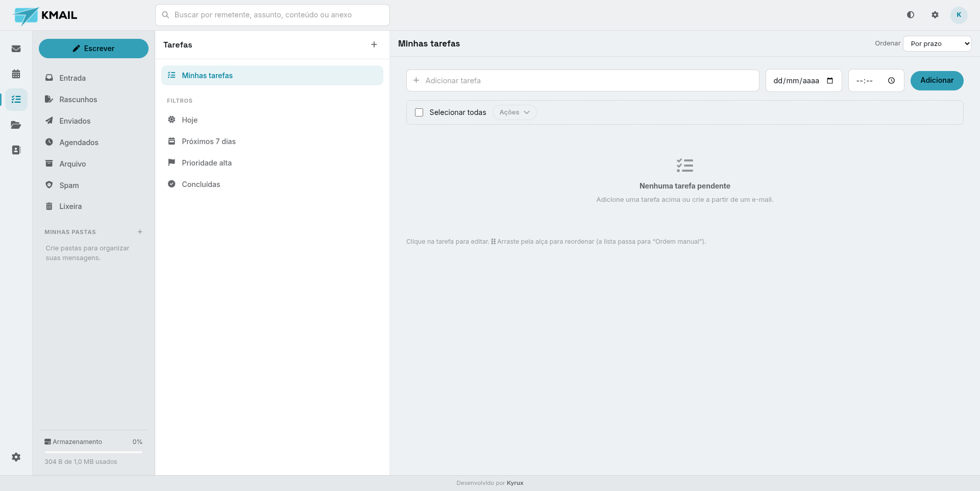
Task: Expand the Ações dropdown
Action: tap(514, 112)
